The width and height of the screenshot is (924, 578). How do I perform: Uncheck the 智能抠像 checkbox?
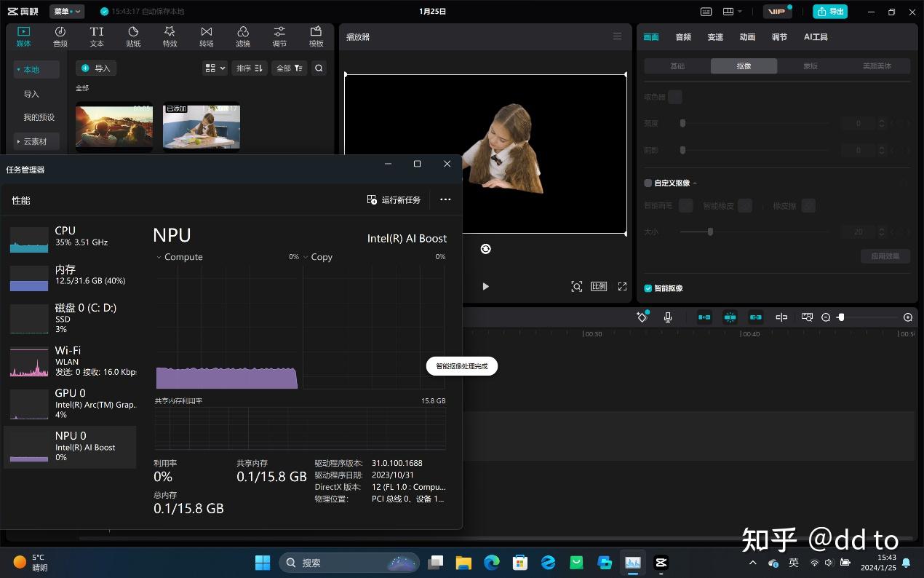pyautogui.click(x=648, y=288)
